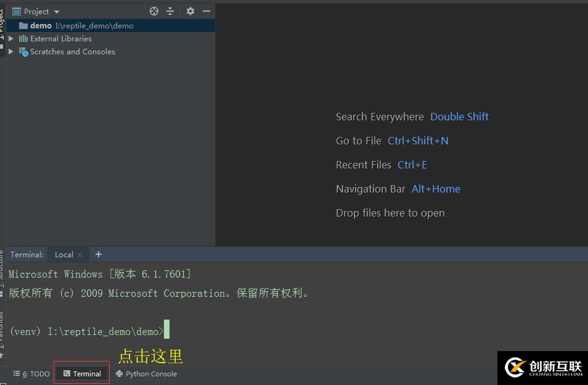Click the Go to File label
The image size is (588, 385).
tap(359, 141)
